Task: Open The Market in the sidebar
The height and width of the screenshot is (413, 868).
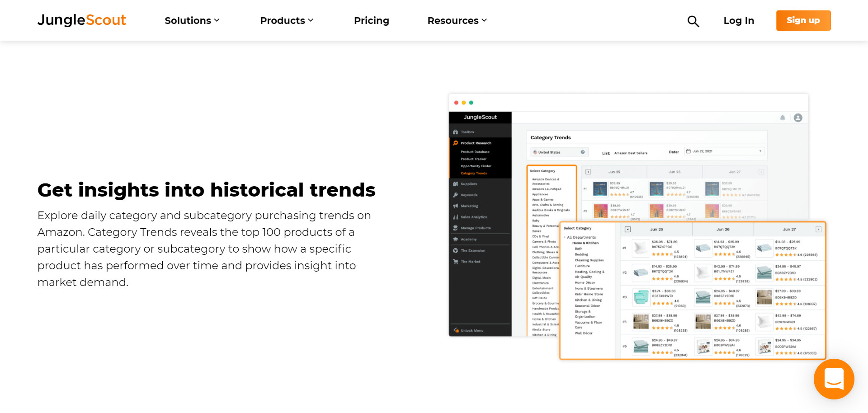Action: point(471,262)
